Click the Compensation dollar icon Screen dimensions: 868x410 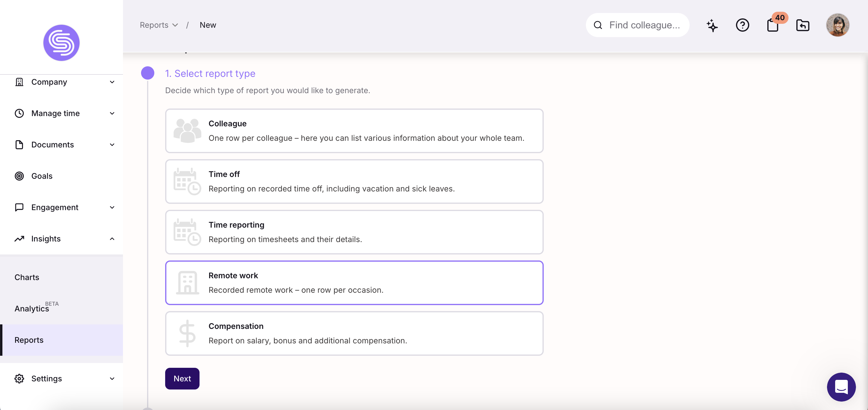pyautogui.click(x=187, y=333)
